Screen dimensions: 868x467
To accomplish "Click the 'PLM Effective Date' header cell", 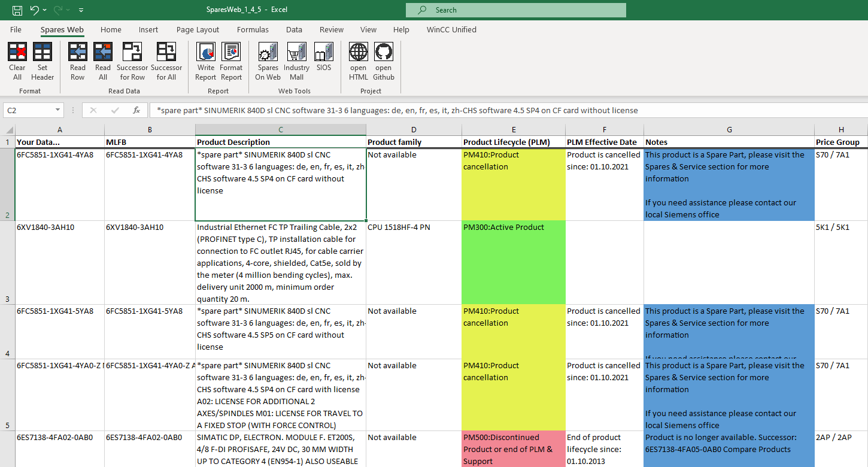I will 605,142.
